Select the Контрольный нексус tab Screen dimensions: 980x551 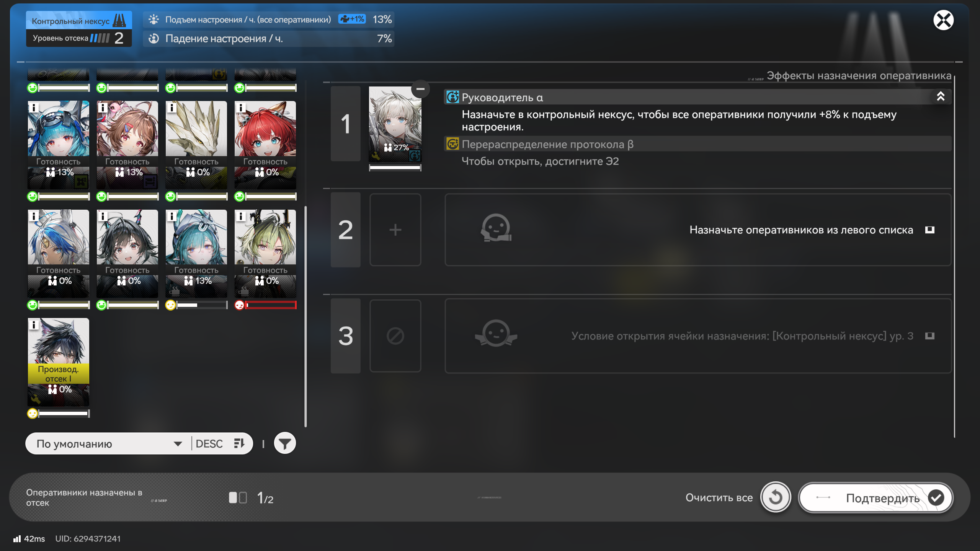(79, 20)
